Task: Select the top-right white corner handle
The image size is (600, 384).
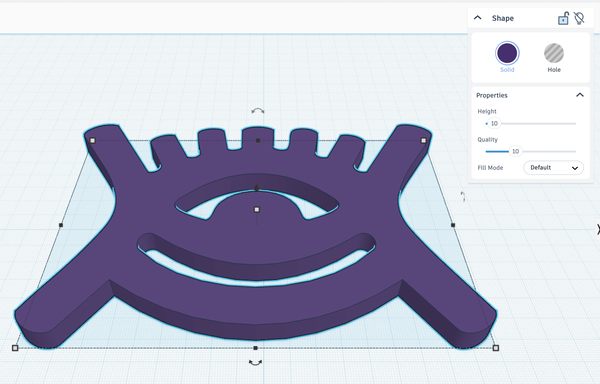Action: pyautogui.click(x=423, y=140)
